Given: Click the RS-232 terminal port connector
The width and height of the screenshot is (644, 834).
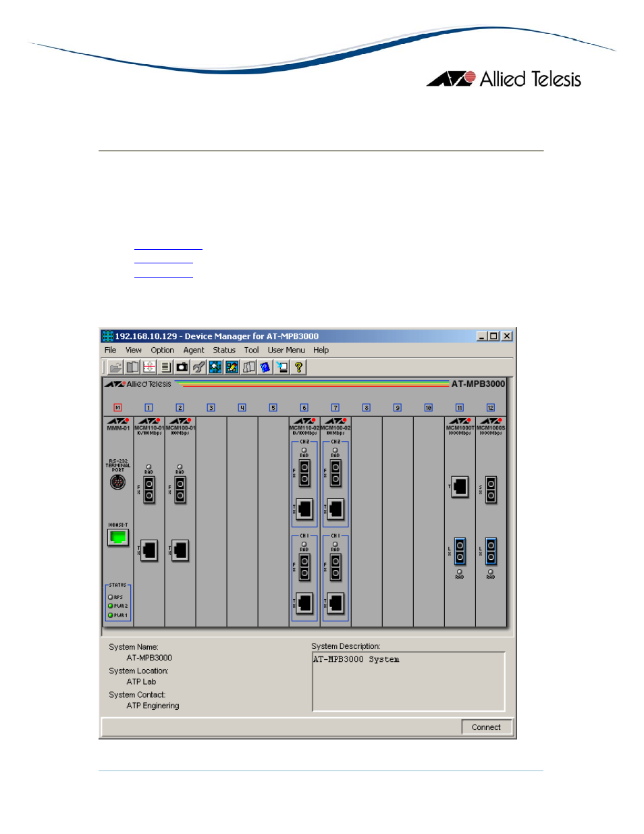Looking at the screenshot, I should [x=117, y=482].
